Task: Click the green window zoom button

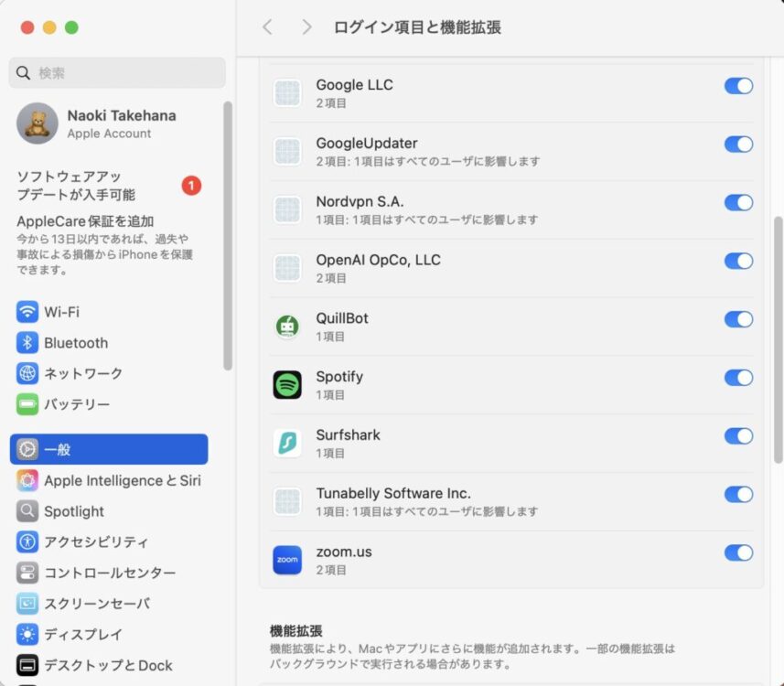Action: (71, 27)
